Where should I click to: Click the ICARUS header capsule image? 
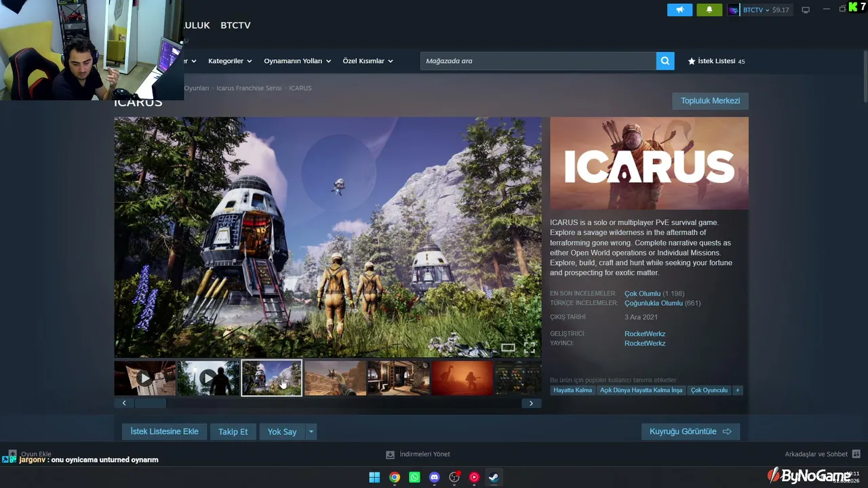click(x=649, y=163)
